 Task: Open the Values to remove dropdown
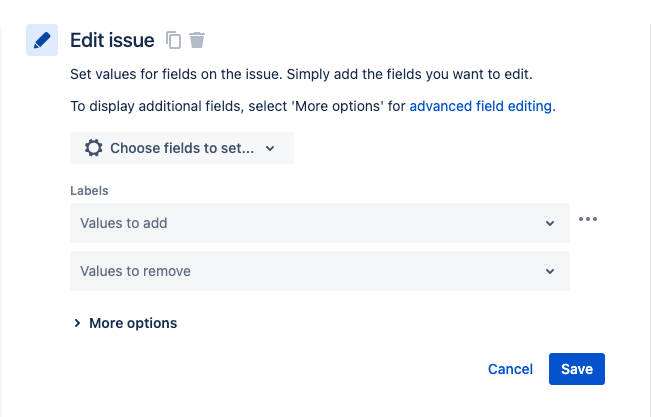[x=320, y=271]
